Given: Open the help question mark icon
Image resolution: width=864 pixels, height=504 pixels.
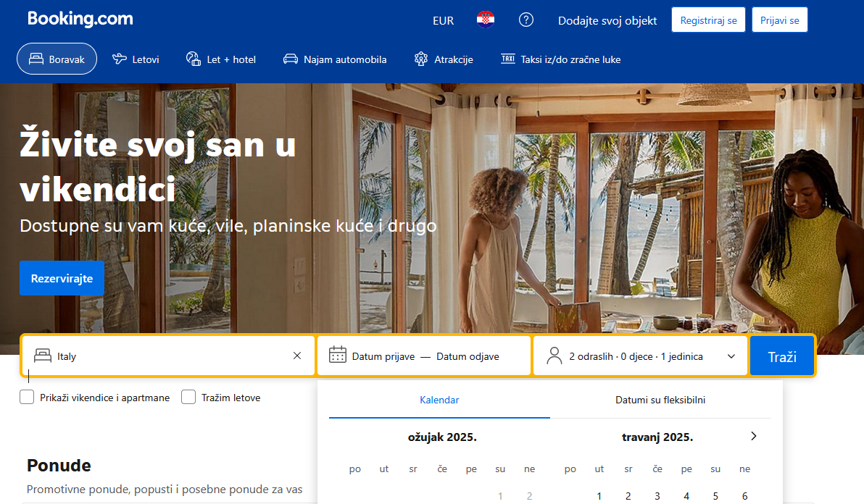Looking at the screenshot, I should [526, 20].
